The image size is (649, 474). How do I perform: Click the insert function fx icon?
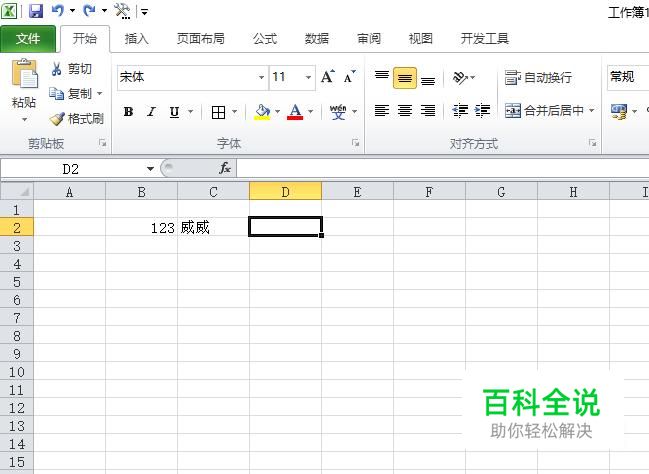click(225, 168)
